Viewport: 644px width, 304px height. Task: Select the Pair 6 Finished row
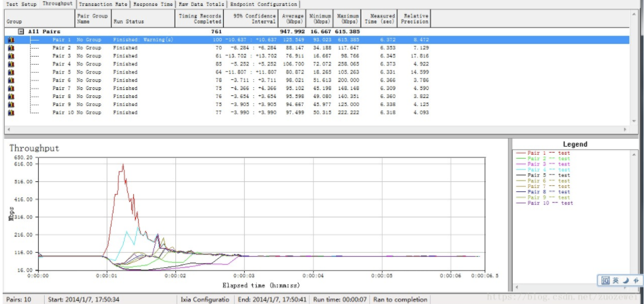coord(219,80)
